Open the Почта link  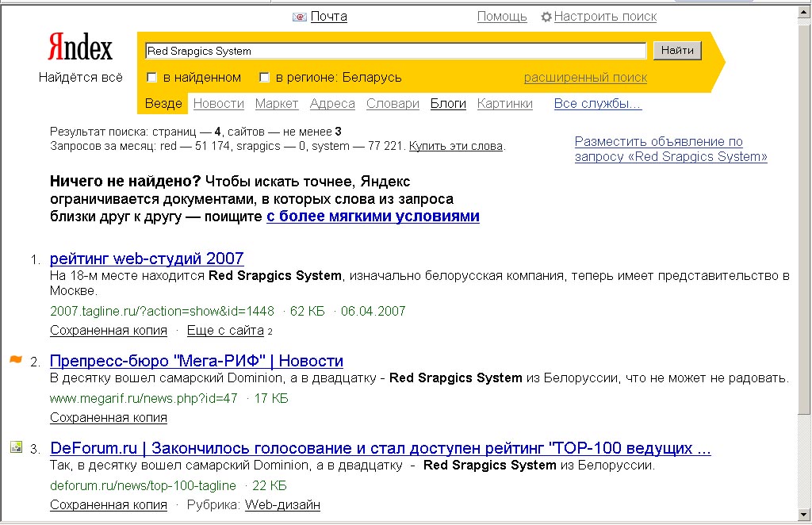(329, 17)
